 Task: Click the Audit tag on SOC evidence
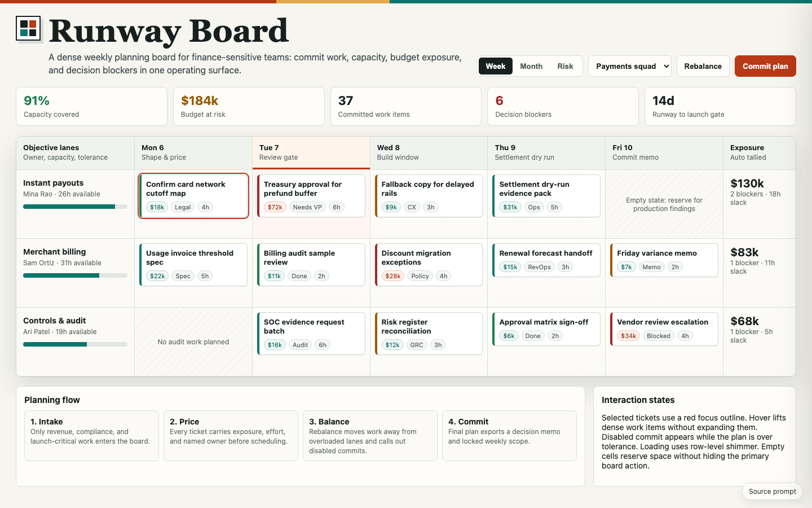301,345
